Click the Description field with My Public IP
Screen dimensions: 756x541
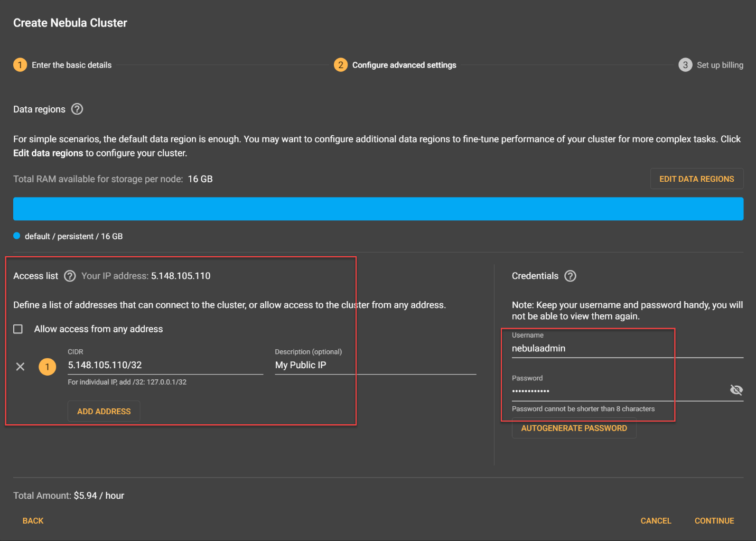coord(375,365)
